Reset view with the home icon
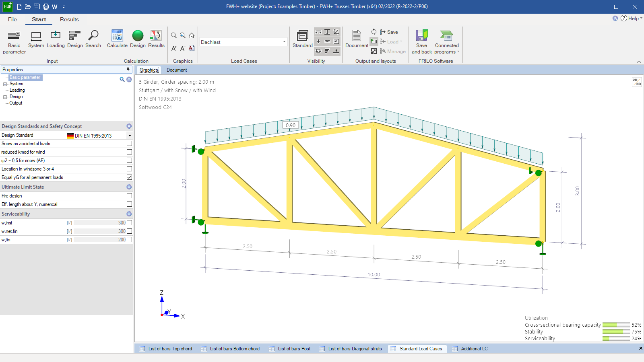This screenshot has width=644, height=362. pyautogui.click(x=192, y=35)
